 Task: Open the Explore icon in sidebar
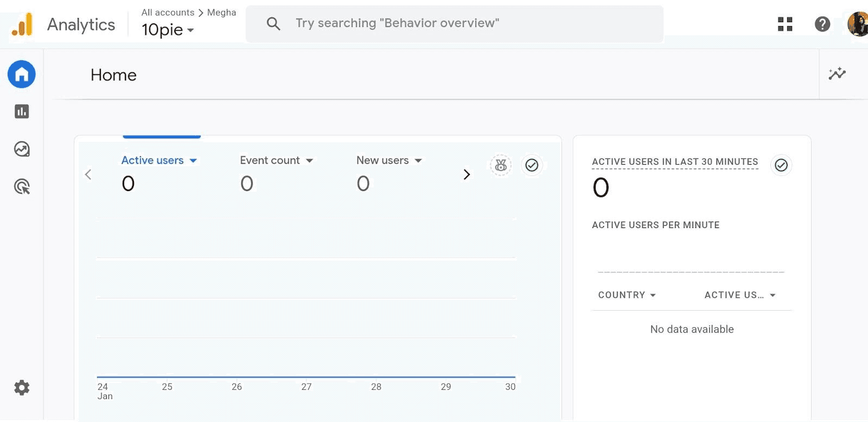coord(22,149)
